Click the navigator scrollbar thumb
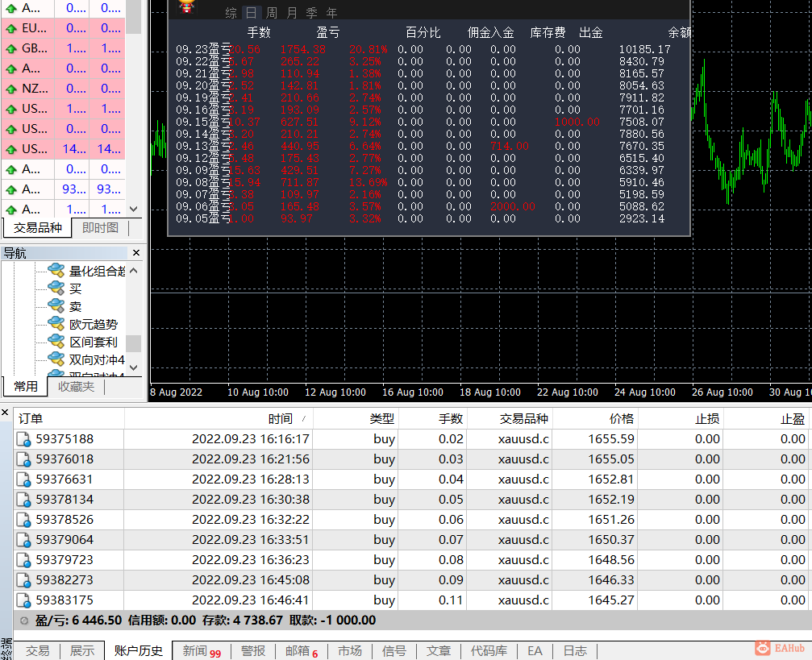 [134, 343]
